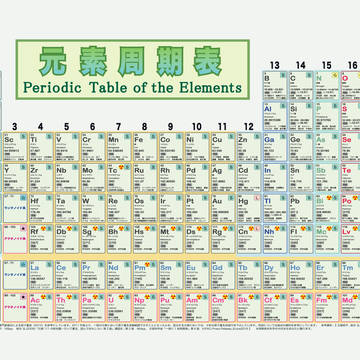This screenshot has width=360, height=360.
Task: Click the subtitle Periodic Table of the Elements
Action: [x=132, y=88]
